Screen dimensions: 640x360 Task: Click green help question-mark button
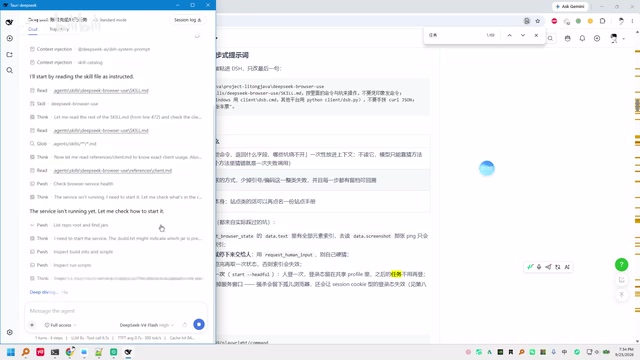[x=621, y=264]
